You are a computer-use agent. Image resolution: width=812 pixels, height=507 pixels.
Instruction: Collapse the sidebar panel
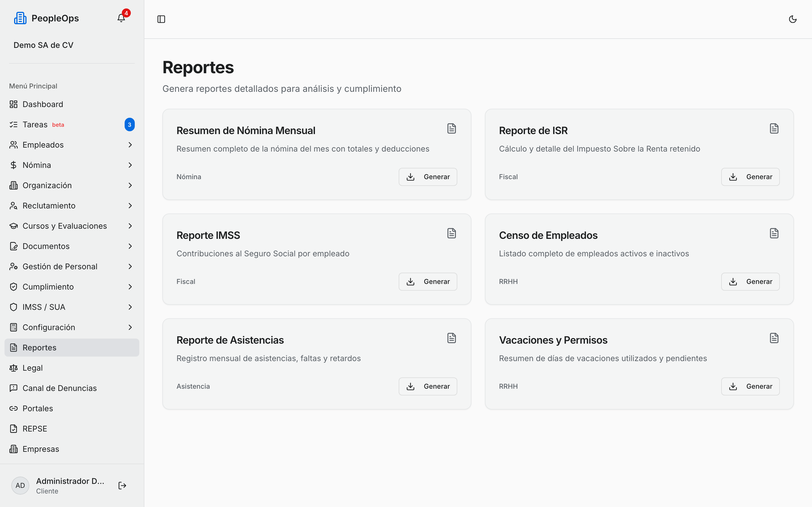161,19
